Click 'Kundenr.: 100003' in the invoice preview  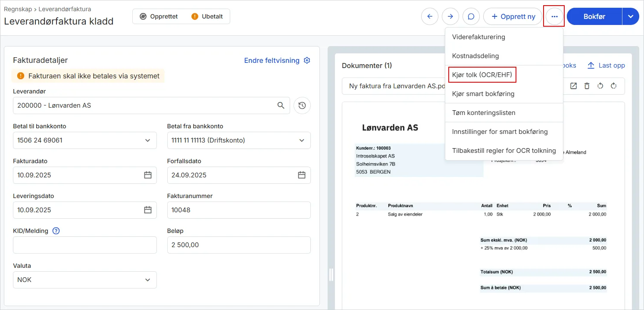[373, 148]
